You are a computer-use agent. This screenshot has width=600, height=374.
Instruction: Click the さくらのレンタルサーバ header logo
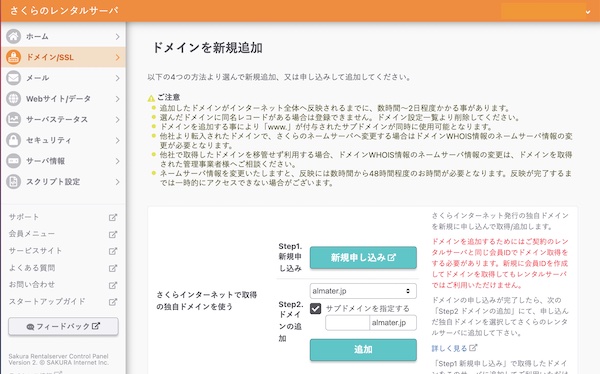tap(64, 10)
